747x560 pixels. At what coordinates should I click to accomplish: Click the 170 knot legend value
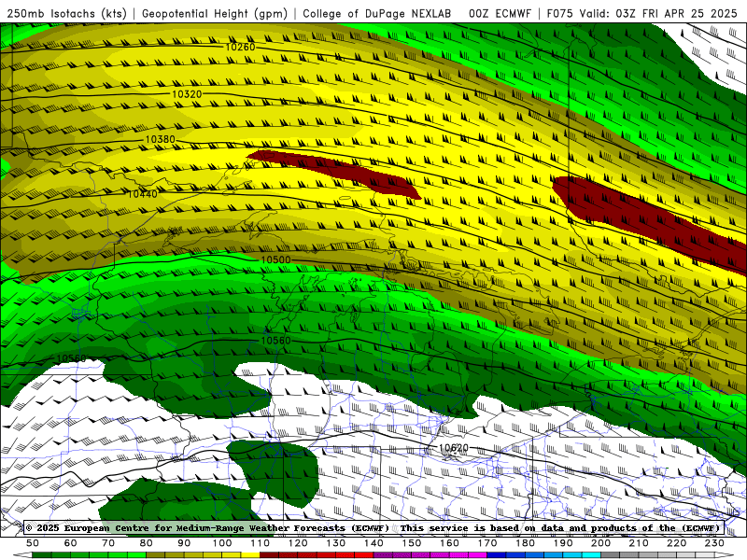486,543
